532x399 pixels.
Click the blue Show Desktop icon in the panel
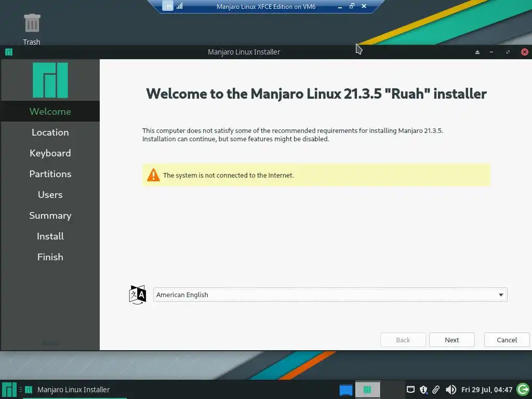pyautogui.click(x=345, y=390)
